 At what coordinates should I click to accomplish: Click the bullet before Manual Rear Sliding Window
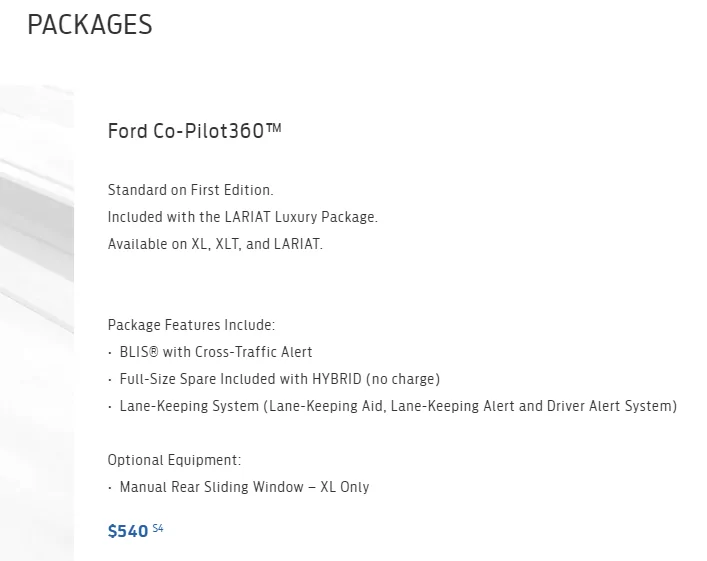(110, 487)
